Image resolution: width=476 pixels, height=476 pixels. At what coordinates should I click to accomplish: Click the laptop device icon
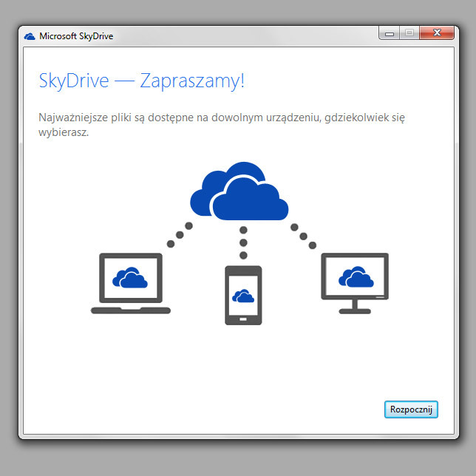tap(131, 284)
